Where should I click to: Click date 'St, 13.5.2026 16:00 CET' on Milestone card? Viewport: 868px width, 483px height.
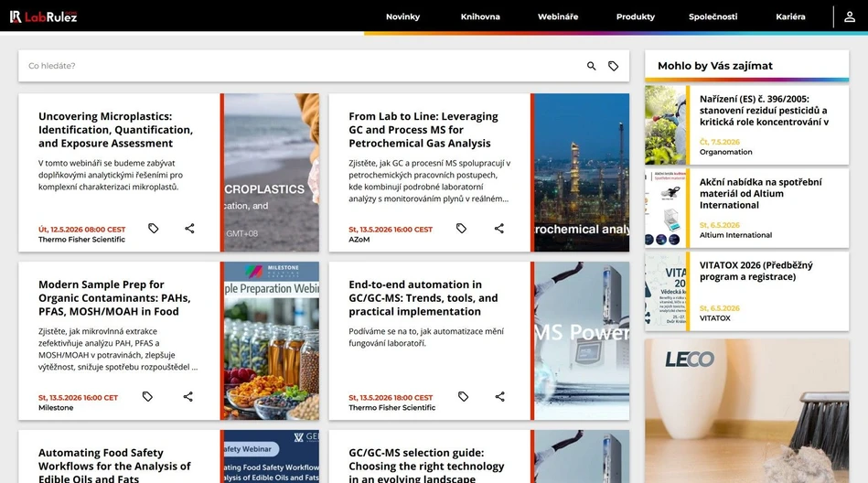78,398
